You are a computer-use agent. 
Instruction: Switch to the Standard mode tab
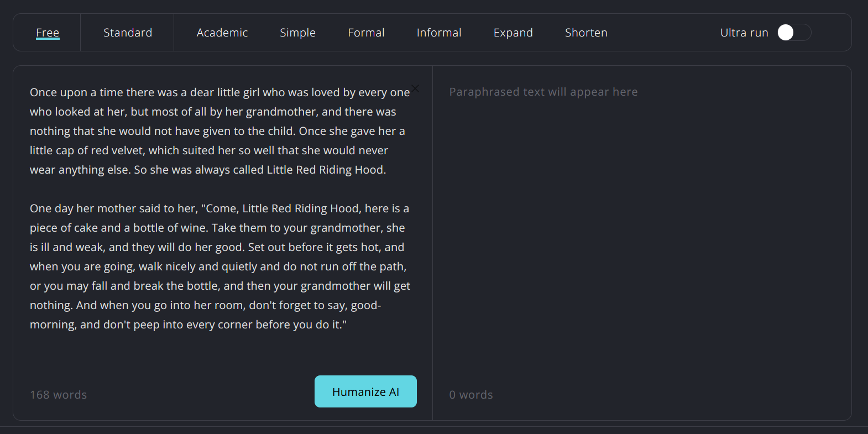pyautogui.click(x=128, y=33)
